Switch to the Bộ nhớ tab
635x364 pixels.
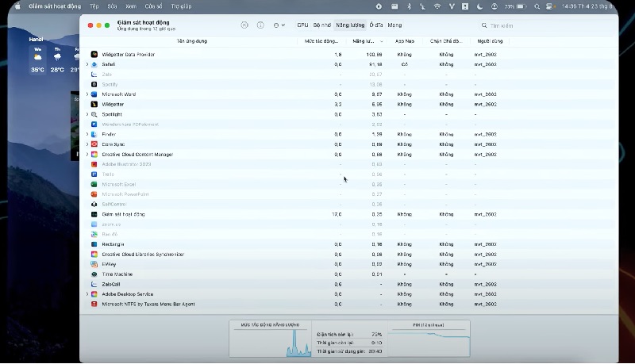tap(321, 25)
